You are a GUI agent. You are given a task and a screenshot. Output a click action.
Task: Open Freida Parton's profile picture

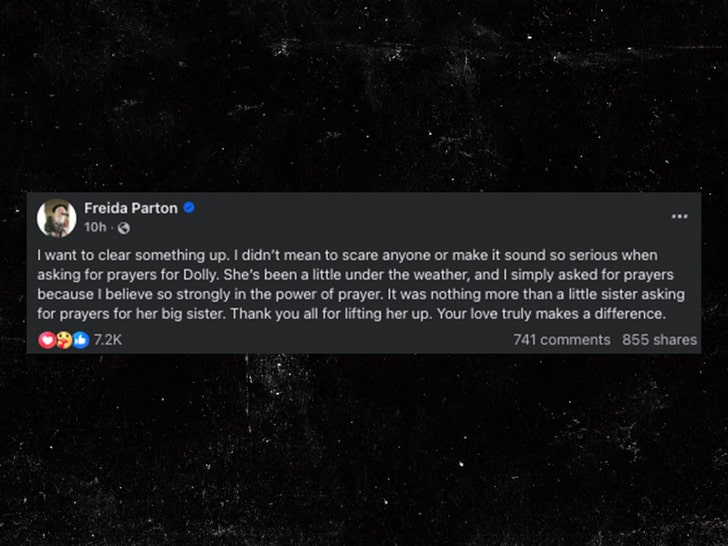pyautogui.click(x=56, y=217)
